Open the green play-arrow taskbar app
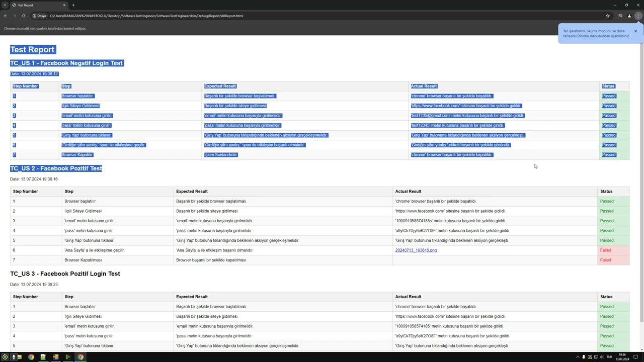 pos(68,357)
